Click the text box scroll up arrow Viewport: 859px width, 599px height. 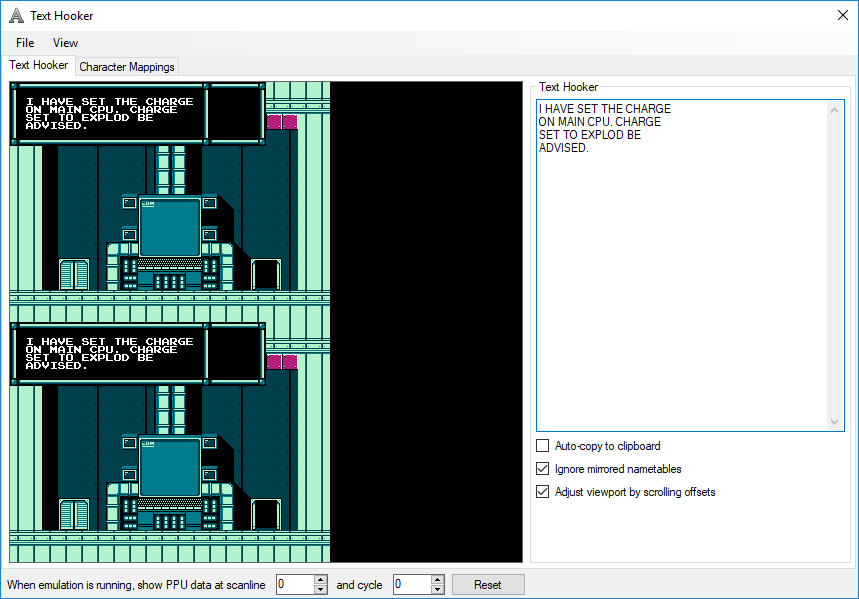coord(834,110)
